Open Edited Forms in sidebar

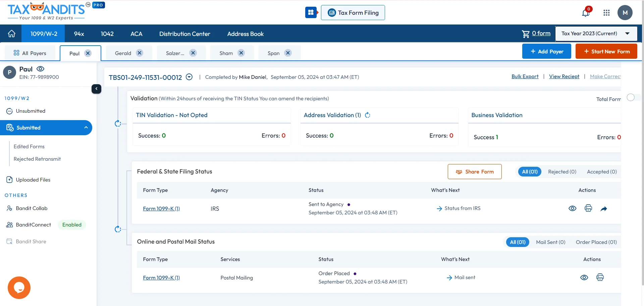(29, 147)
